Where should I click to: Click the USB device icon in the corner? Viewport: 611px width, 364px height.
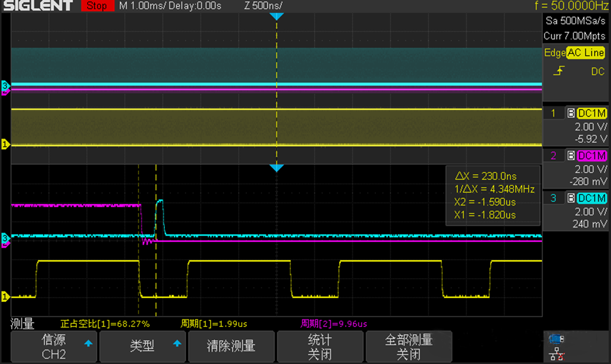tap(556, 339)
